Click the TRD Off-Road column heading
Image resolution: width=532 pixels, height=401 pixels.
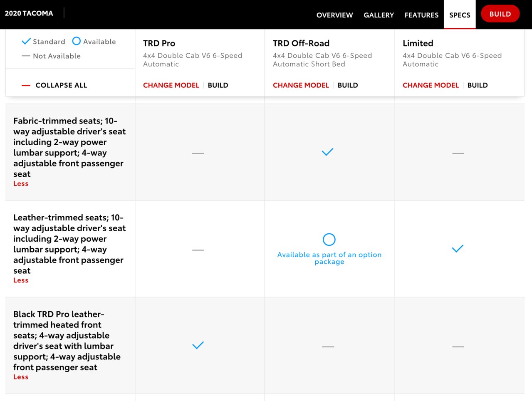(x=301, y=43)
